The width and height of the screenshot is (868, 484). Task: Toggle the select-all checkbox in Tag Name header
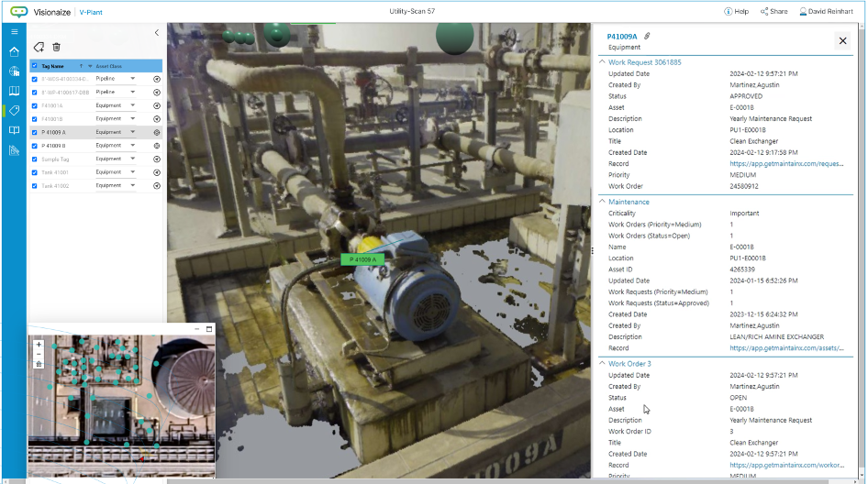pos(35,66)
